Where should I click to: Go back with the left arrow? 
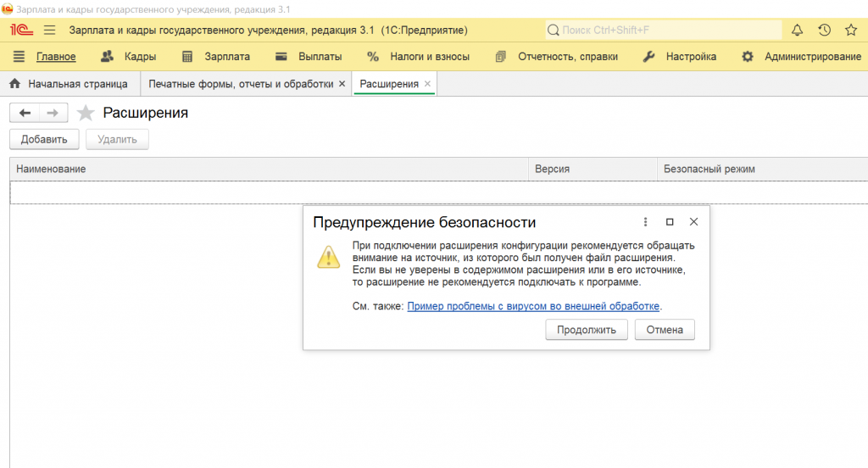pos(25,113)
